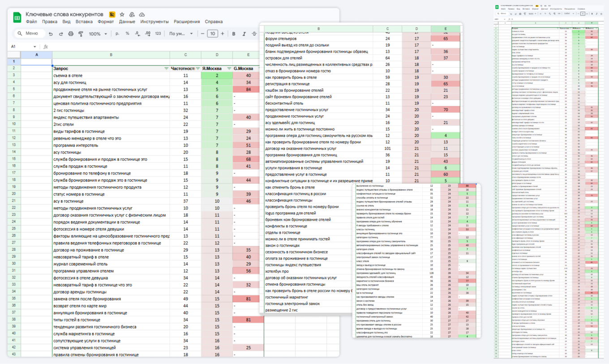Screen dimensions: 609x364
Task: Select the cell программа интеротель
Action: click(x=111, y=146)
